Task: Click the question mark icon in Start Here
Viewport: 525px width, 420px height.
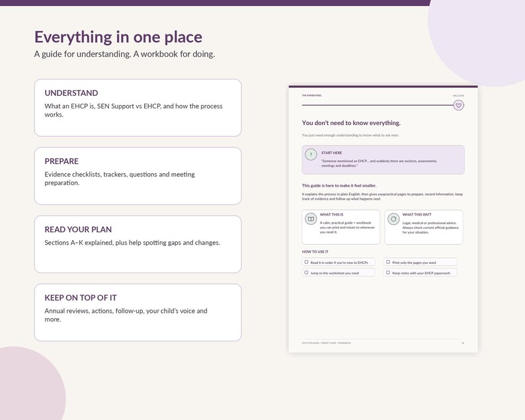Action: 311,154
